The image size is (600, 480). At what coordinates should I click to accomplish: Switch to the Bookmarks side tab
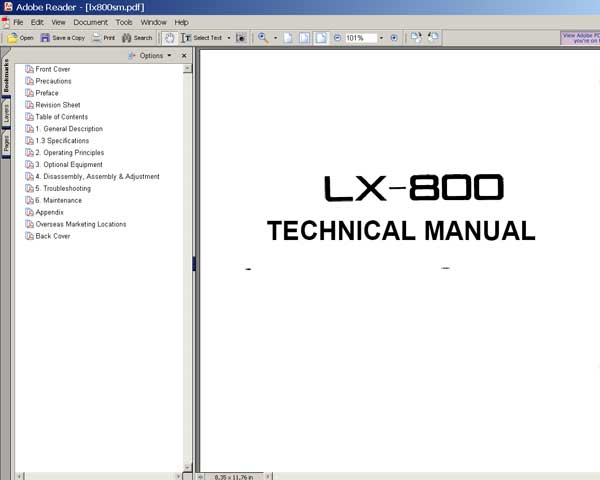click(x=6, y=75)
